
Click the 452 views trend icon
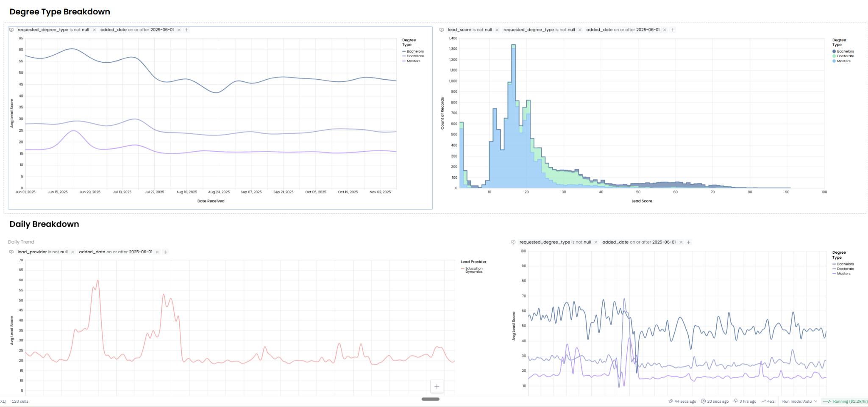coord(763,401)
